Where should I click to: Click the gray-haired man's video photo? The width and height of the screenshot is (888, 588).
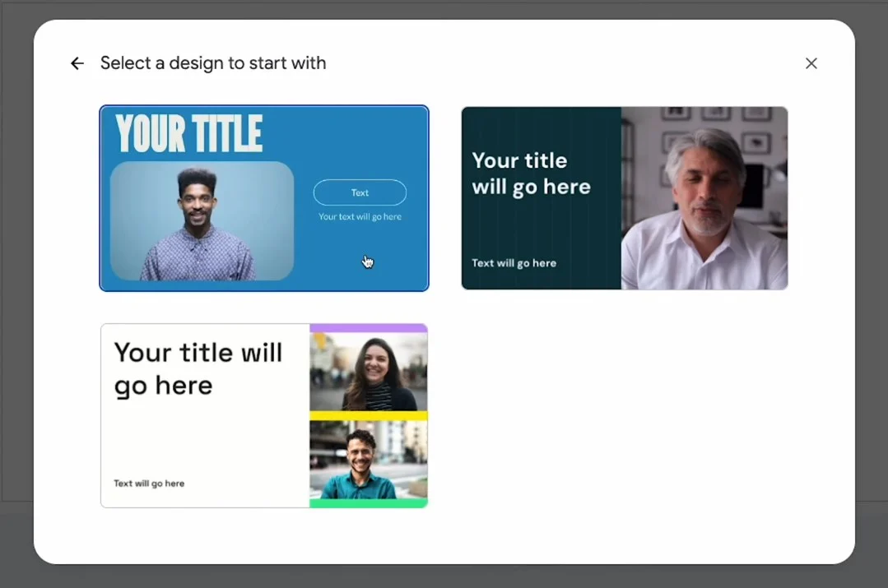coord(704,198)
